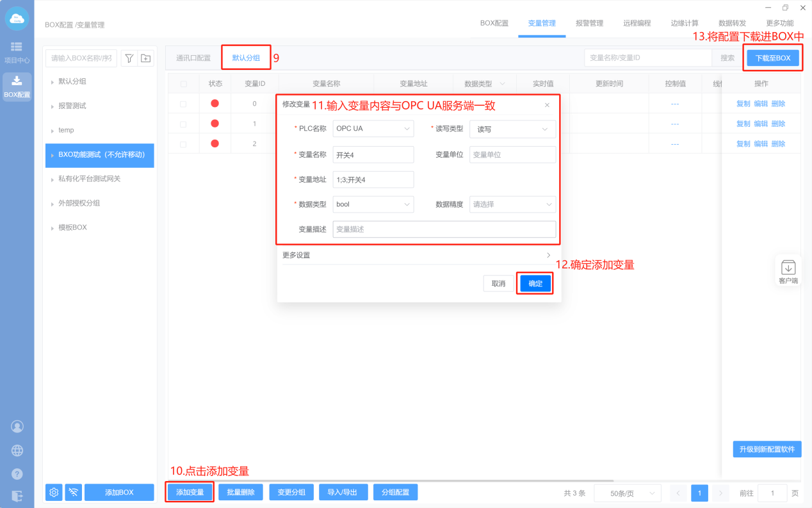Open the 数据类型 dropdown showing bool
The height and width of the screenshot is (508, 812).
pos(373,204)
